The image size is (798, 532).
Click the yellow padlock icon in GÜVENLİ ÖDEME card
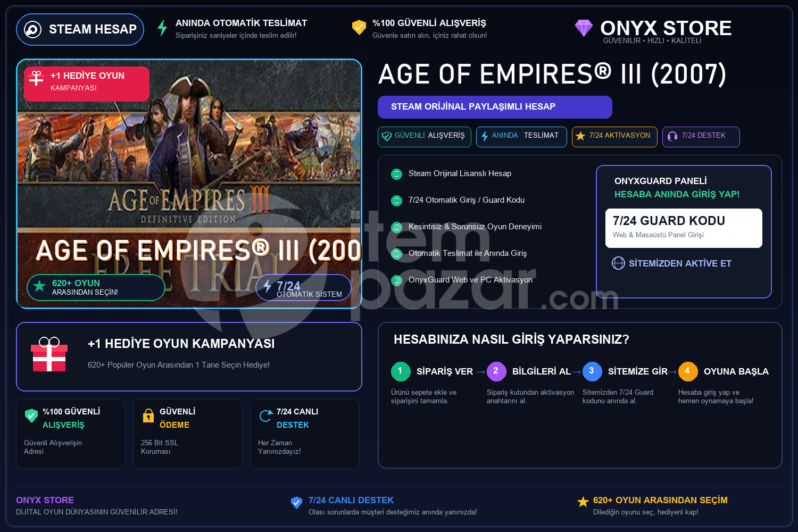point(148,415)
